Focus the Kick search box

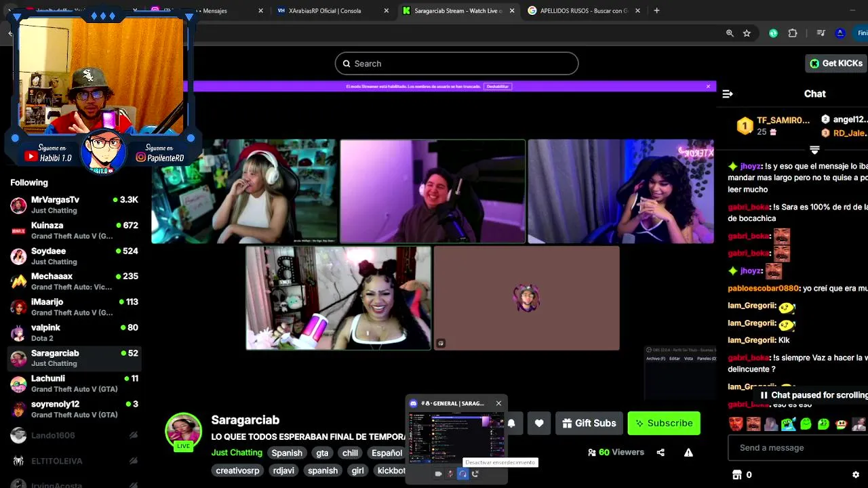coord(456,64)
